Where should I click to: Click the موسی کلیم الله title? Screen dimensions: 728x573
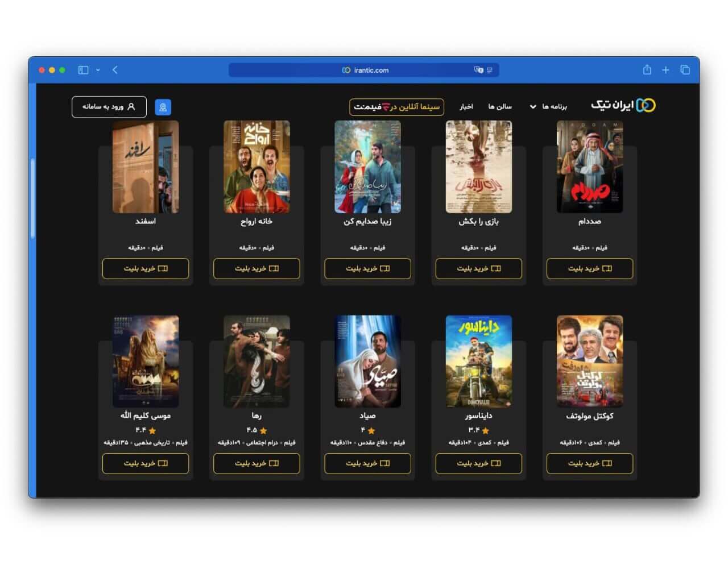point(146,416)
